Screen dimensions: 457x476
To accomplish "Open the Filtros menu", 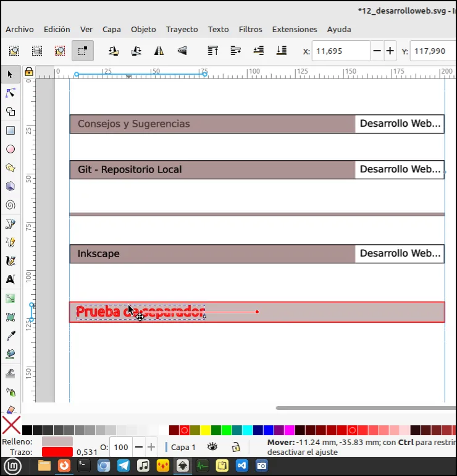I will [x=250, y=30].
